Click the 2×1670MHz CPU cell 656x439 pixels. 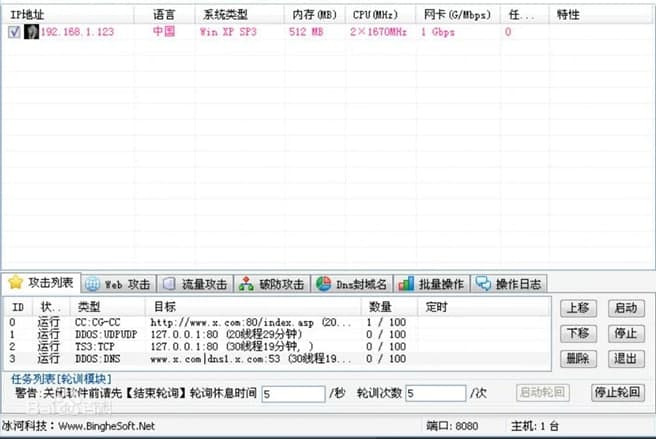378,32
